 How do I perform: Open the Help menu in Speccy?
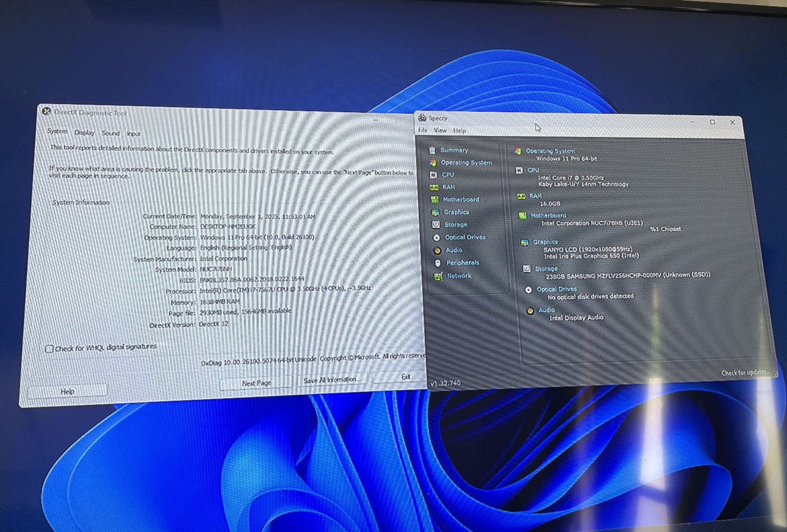coord(459,131)
